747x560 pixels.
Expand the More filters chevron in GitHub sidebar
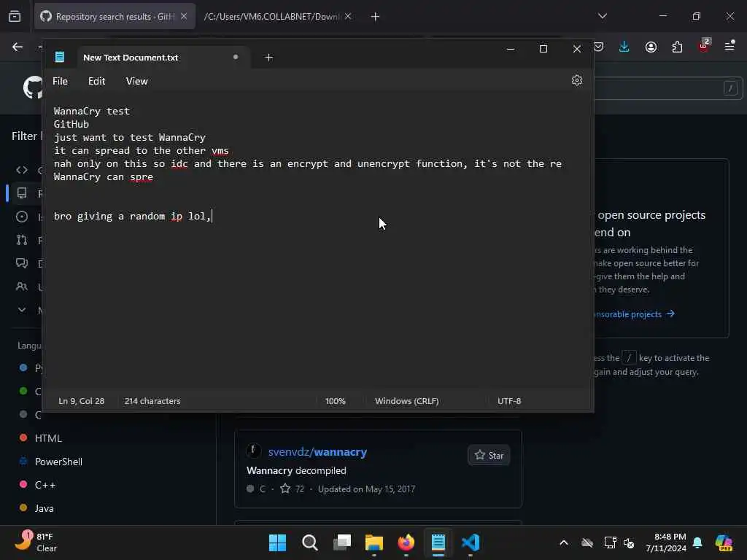pos(22,310)
